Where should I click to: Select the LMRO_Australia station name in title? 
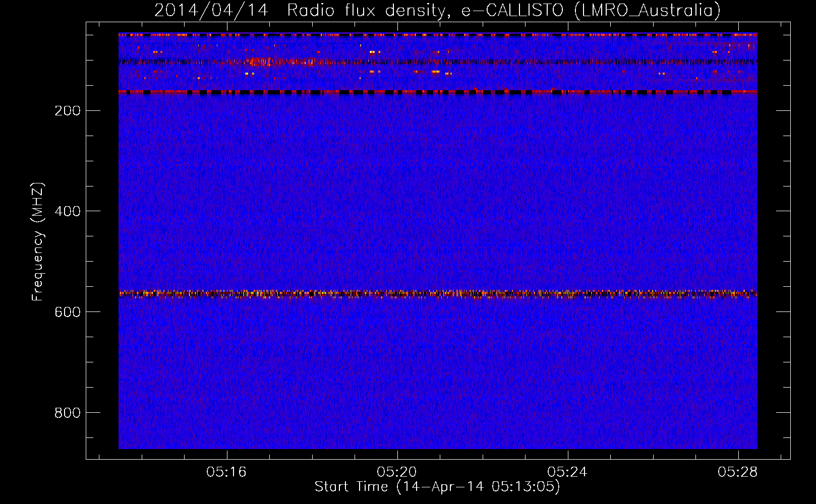[647, 11]
